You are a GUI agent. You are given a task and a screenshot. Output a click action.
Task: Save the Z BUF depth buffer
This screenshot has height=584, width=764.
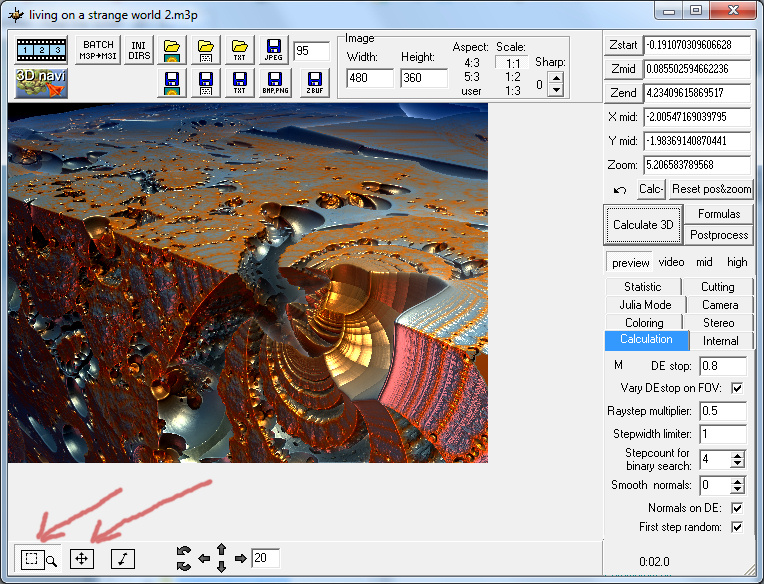(x=315, y=83)
